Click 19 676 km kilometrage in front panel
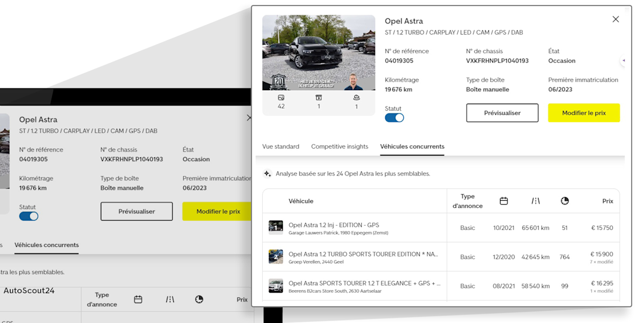644x323 pixels. (398, 90)
